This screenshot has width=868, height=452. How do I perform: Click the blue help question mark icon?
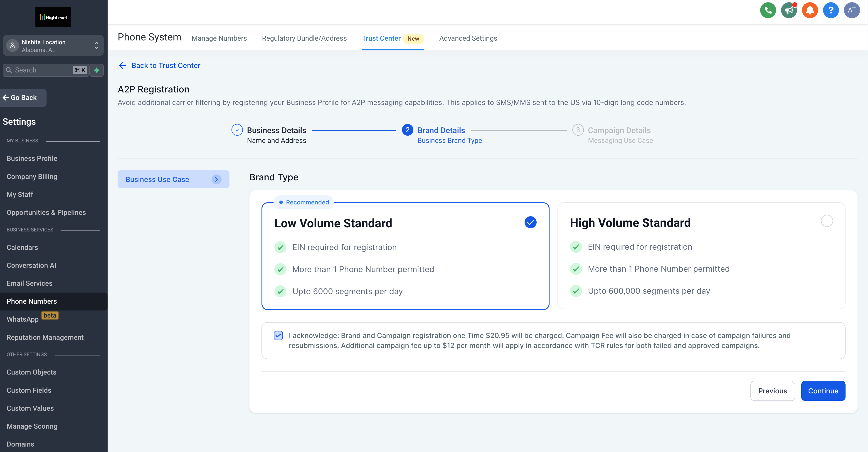coord(831,10)
